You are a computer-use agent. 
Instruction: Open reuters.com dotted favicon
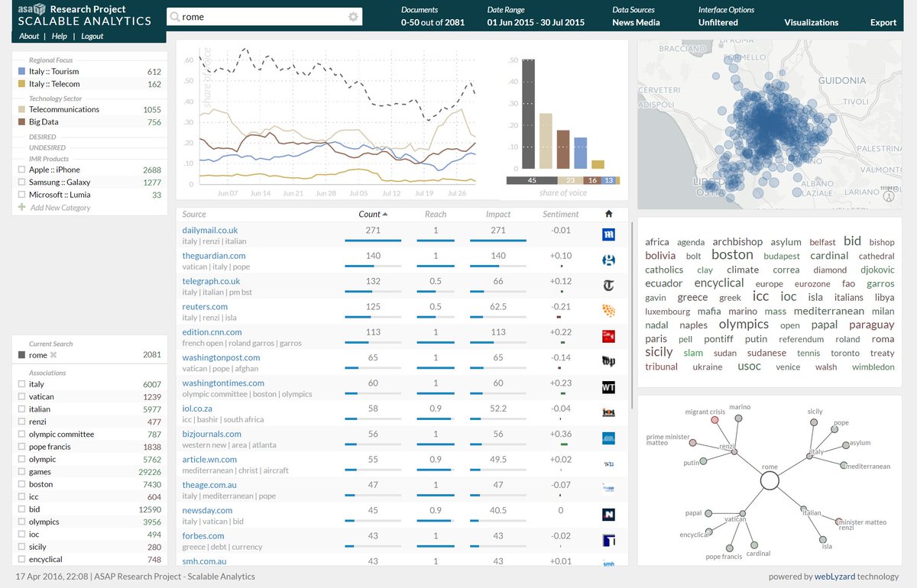coord(608,312)
